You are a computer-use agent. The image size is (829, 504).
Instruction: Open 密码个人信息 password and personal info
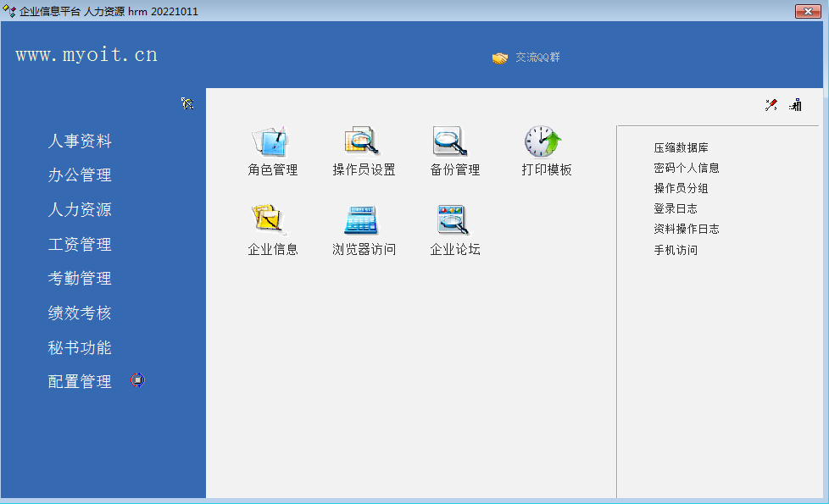[686, 168]
